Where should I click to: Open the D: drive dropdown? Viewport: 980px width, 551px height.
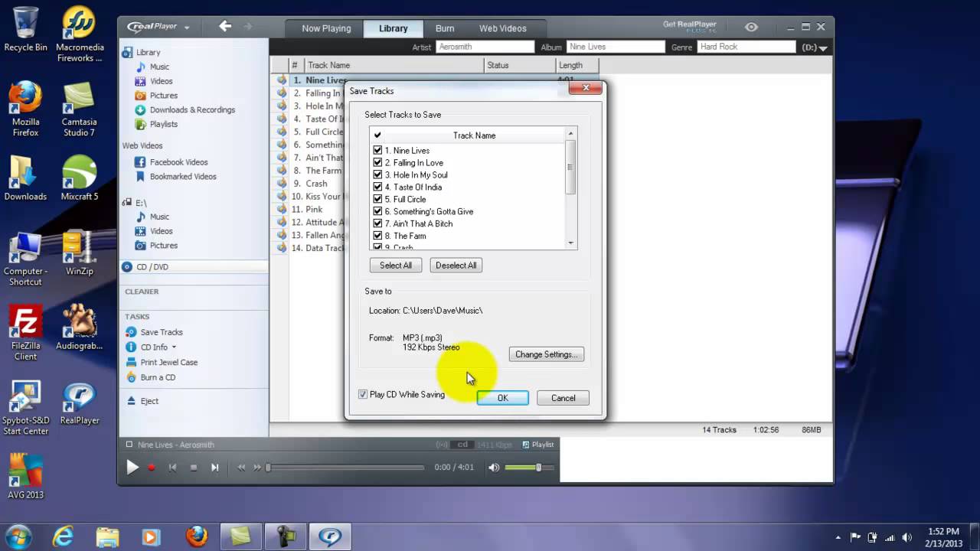click(815, 47)
